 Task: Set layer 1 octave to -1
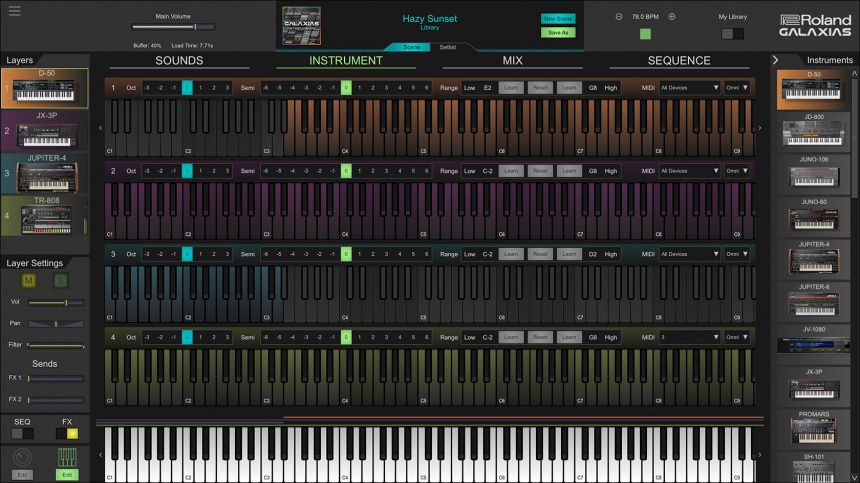173,88
